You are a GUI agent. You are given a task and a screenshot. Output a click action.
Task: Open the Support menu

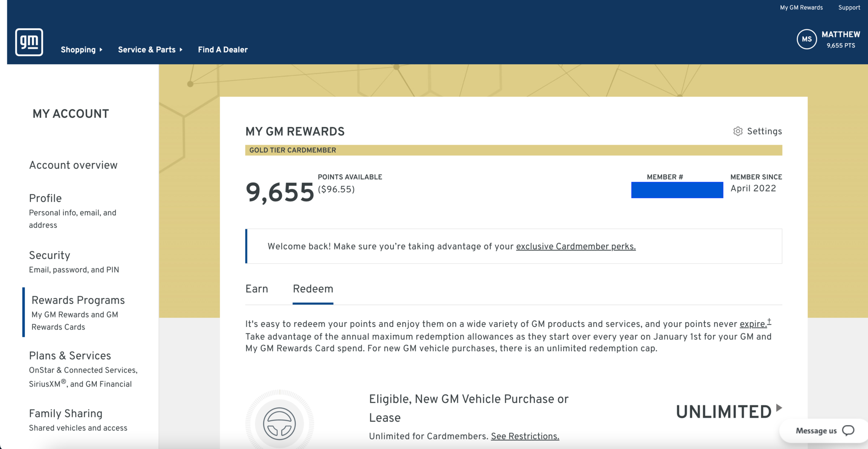(849, 7)
